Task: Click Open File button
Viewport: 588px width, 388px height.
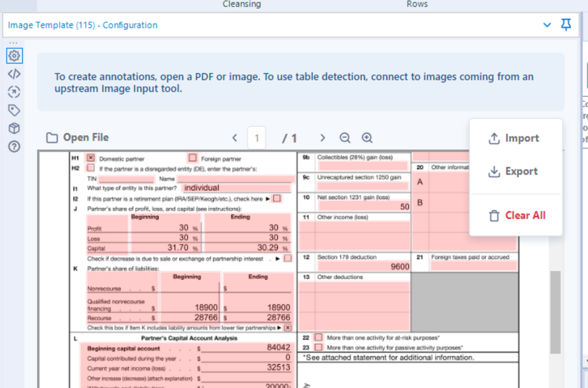Action: (78, 138)
